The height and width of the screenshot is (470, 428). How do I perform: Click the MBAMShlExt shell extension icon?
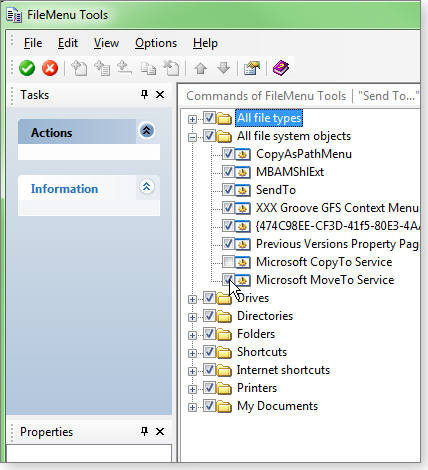click(x=242, y=172)
